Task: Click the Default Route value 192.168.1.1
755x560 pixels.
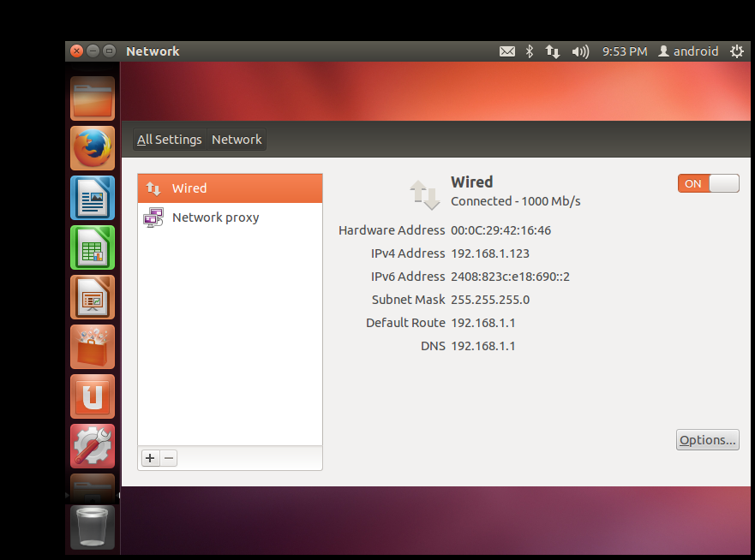Action: tap(483, 323)
